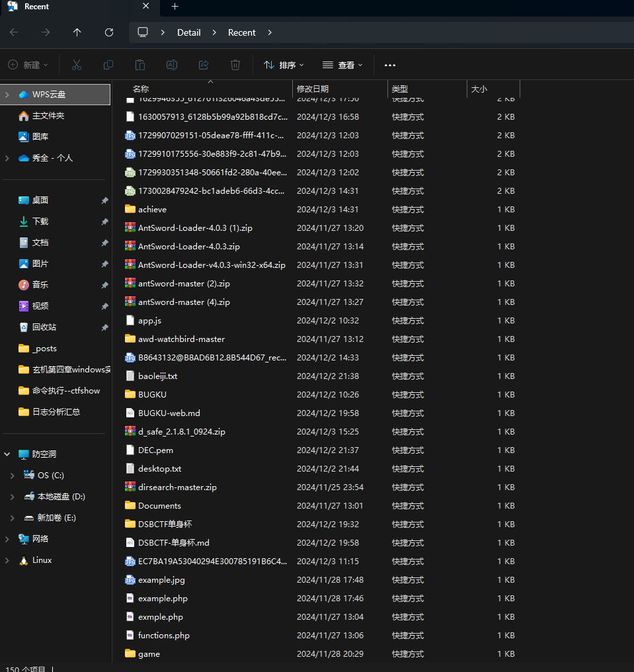Viewport: 634px width, 672px height.
Task: Click the paste clipboard icon
Action: pos(140,65)
